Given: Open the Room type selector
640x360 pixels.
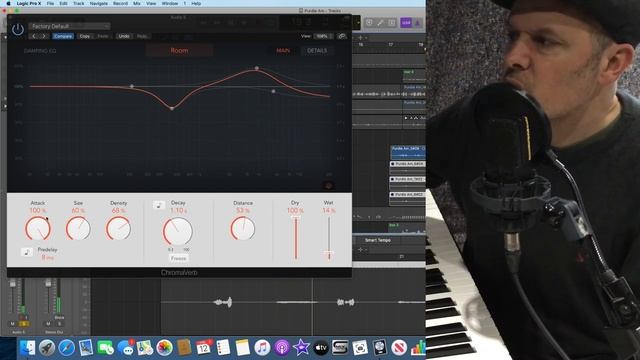Looking at the screenshot, I should (179, 51).
